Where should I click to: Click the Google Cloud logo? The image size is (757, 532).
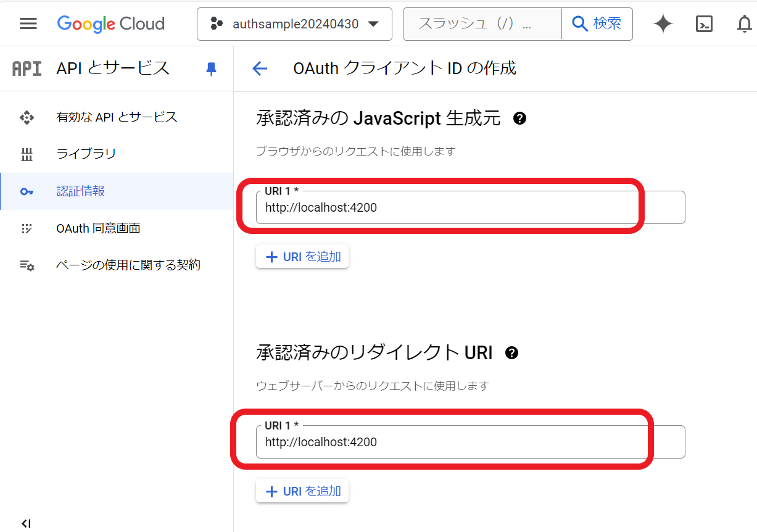pos(110,24)
